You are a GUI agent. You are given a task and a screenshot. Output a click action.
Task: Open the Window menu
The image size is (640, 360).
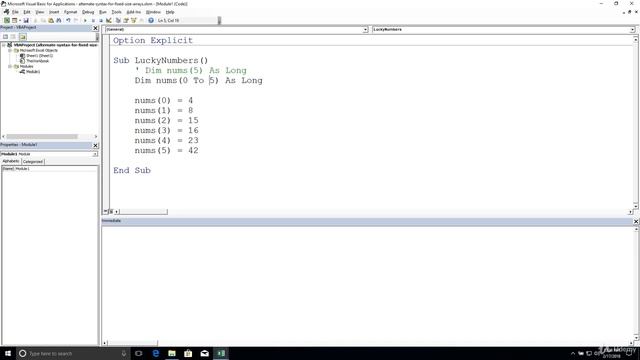click(x=153, y=12)
